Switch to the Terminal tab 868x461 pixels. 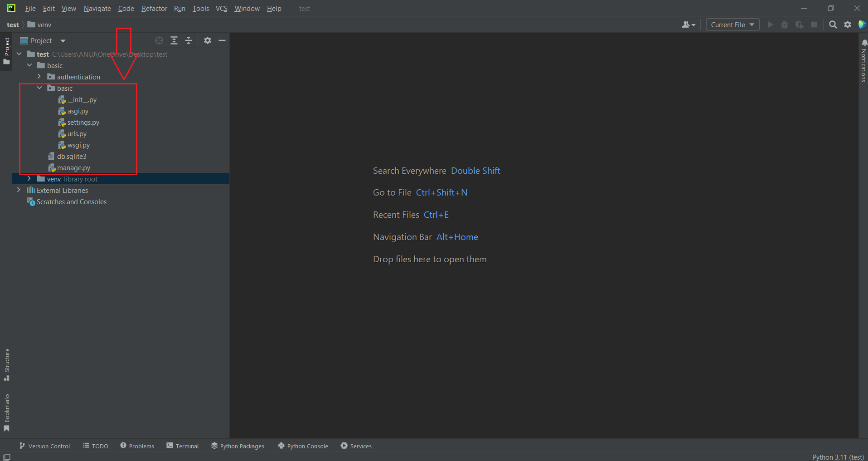tap(182, 446)
